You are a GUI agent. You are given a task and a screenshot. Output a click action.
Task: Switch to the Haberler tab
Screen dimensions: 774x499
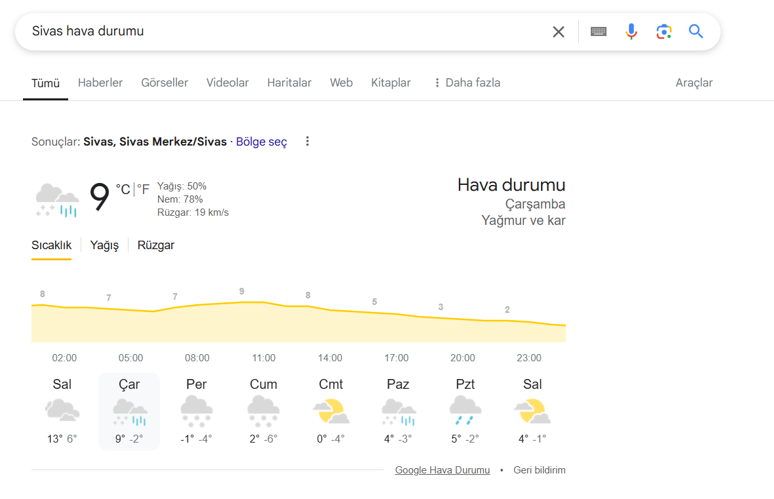100,83
